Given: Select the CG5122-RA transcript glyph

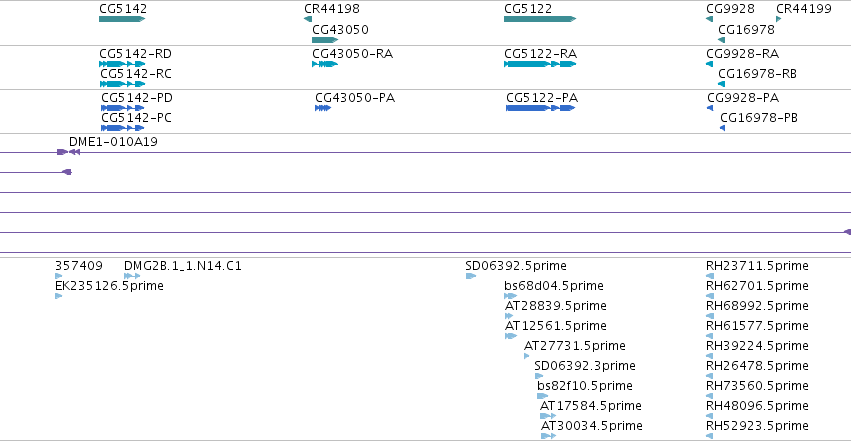Looking at the screenshot, I should point(539,64).
